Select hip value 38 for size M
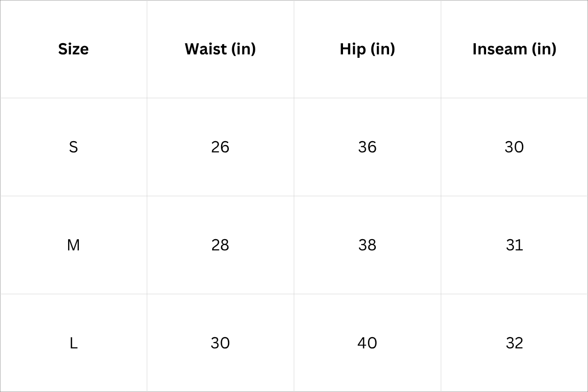This screenshot has width=588, height=392. click(367, 245)
